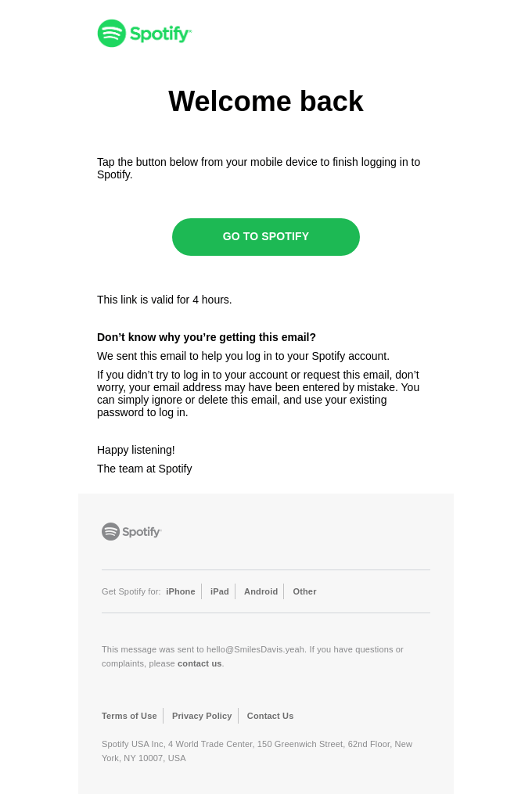This screenshot has height=794, width=532.
Task: Click the Spotify logo in the footer
Action: tap(131, 531)
